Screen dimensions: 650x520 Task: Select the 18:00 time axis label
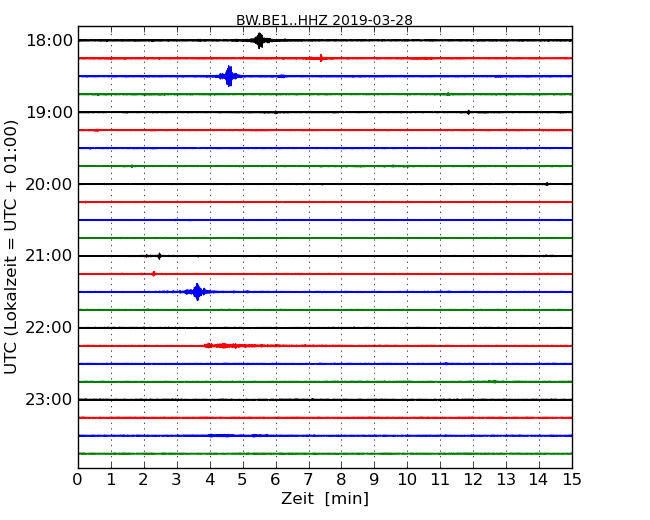point(49,41)
